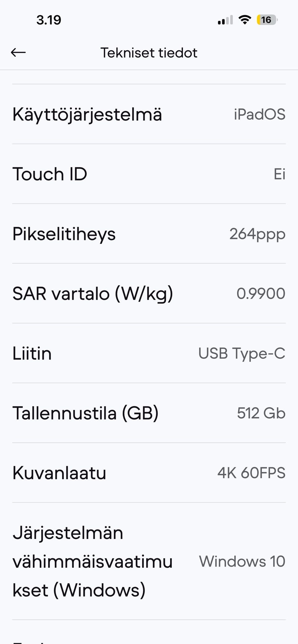
Task: Tap the Tekniset tiedot page title
Action: pyautogui.click(x=149, y=53)
